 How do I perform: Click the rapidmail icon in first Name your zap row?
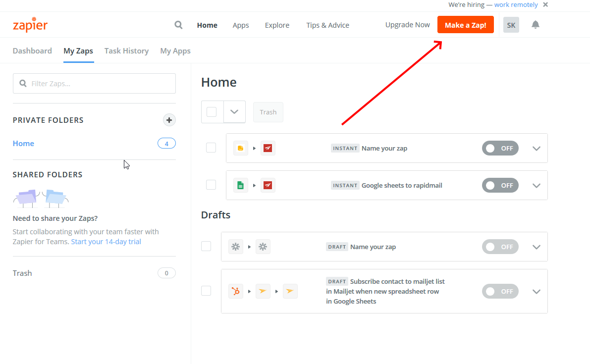268,148
